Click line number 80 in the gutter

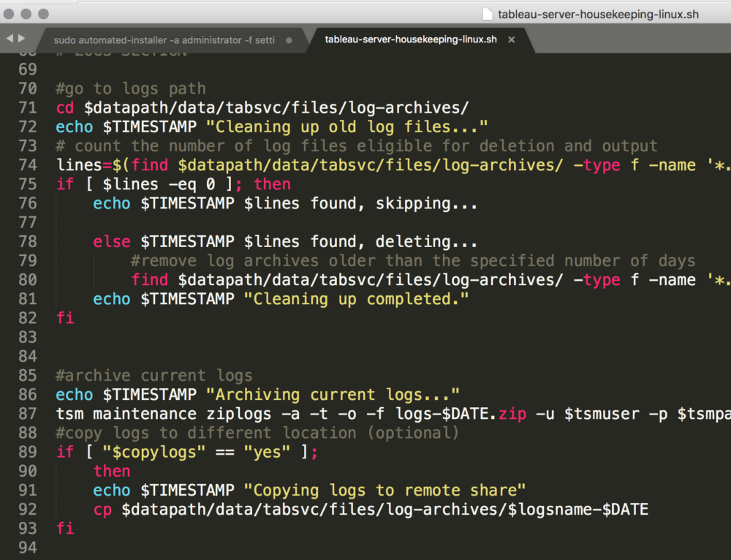[28, 280]
